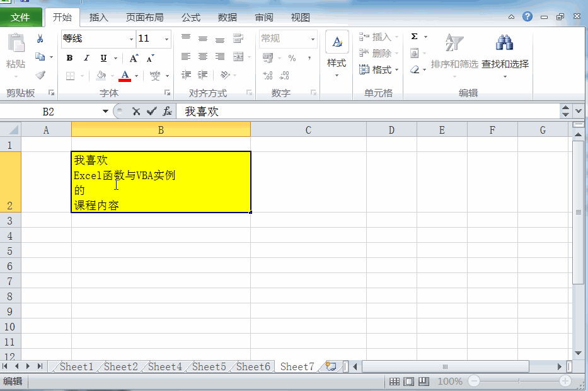The width and height of the screenshot is (588, 391).
Task: Toggle Bold formatting
Action: pyautogui.click(x=69, y=58)
